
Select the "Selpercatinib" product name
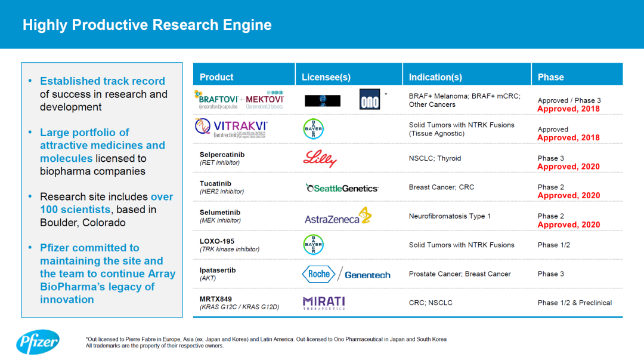[222, 155]
